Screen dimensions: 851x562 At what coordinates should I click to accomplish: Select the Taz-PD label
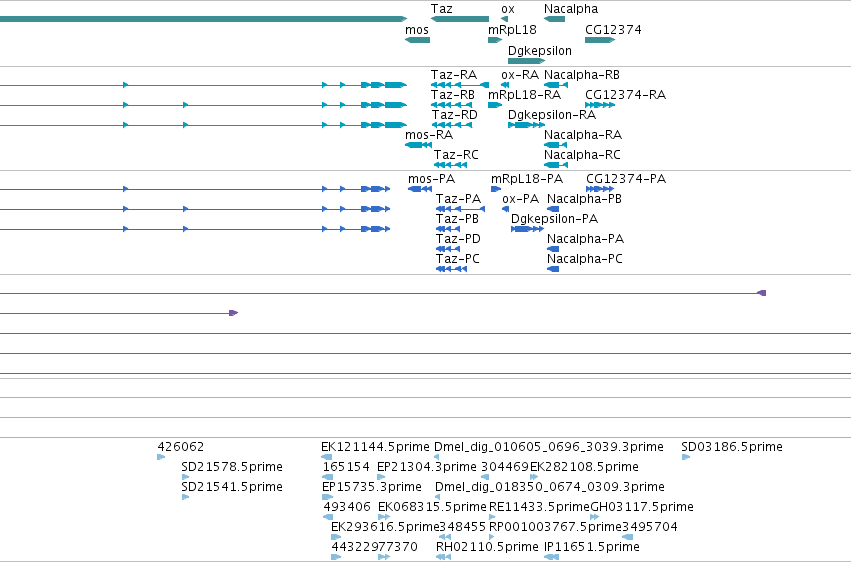[x=458, y=239]
